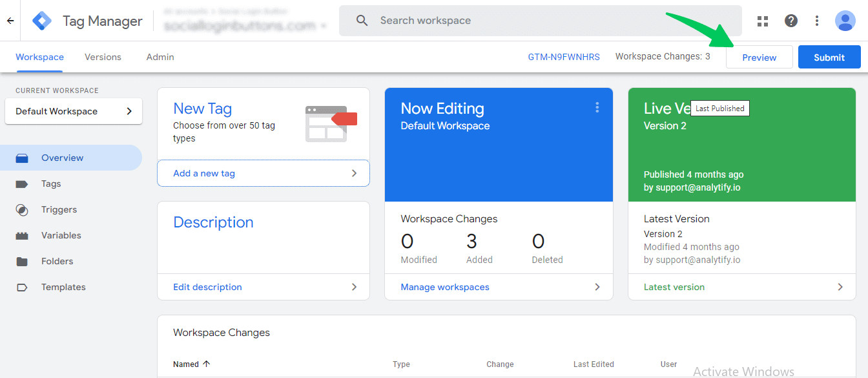The height and width of the screenshot is (378, 868).
Task: Expand the Default Workspace selector
Action: point(74,111)
